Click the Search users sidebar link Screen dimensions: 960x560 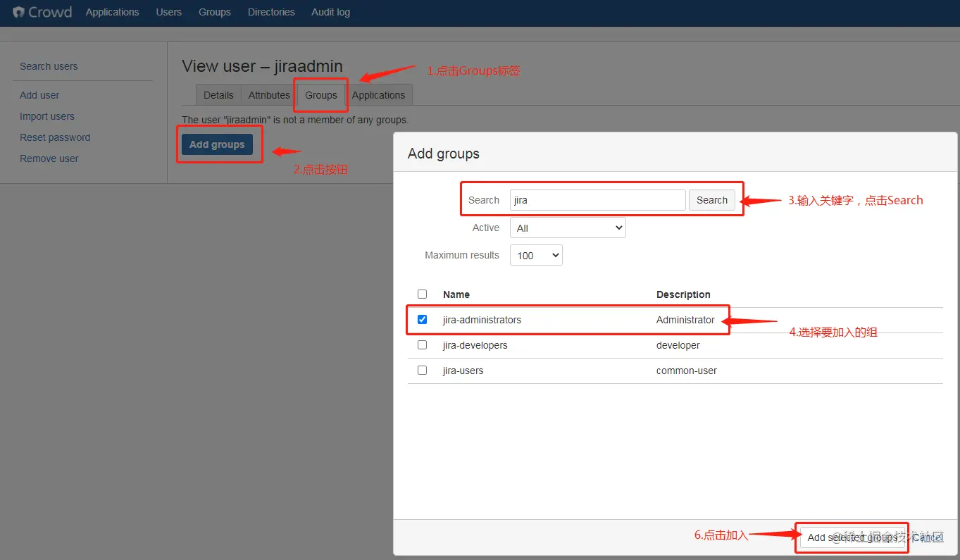tap(49, 66)
